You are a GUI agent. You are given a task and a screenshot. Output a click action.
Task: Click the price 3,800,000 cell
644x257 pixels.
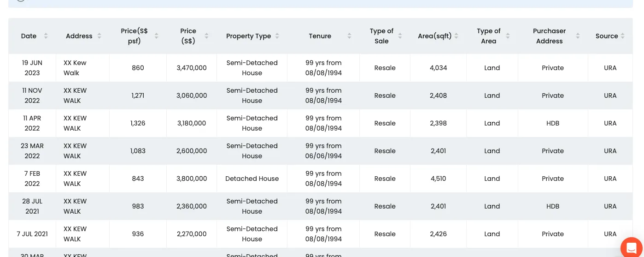pyautogui.click(x=192, y=179)
